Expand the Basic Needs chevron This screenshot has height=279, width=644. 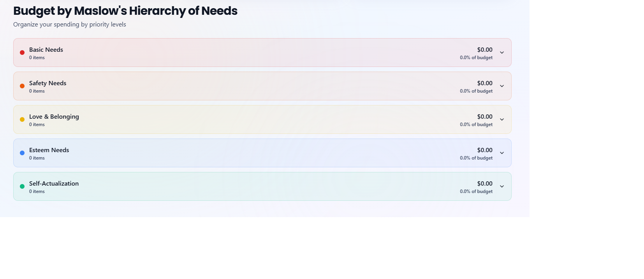[502, 53]
